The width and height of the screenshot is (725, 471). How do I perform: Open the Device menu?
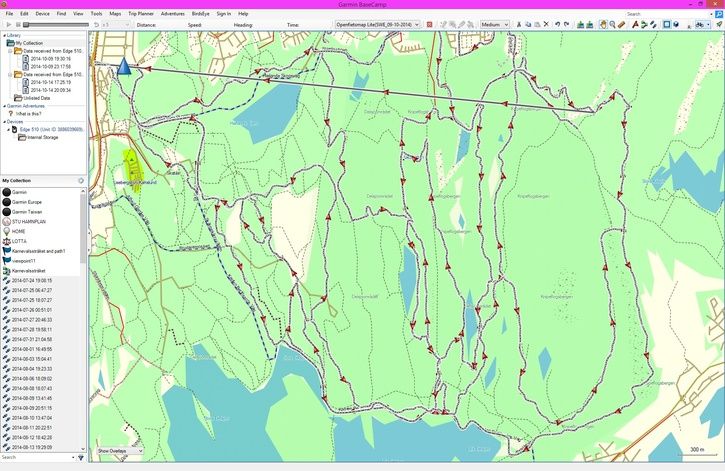pos(43,14)
